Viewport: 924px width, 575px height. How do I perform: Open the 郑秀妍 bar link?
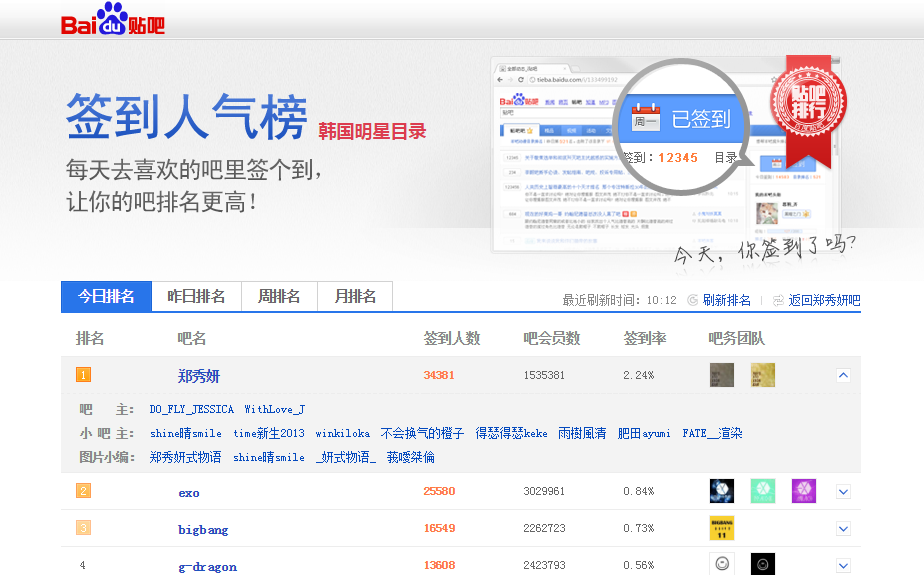point(199,376)
